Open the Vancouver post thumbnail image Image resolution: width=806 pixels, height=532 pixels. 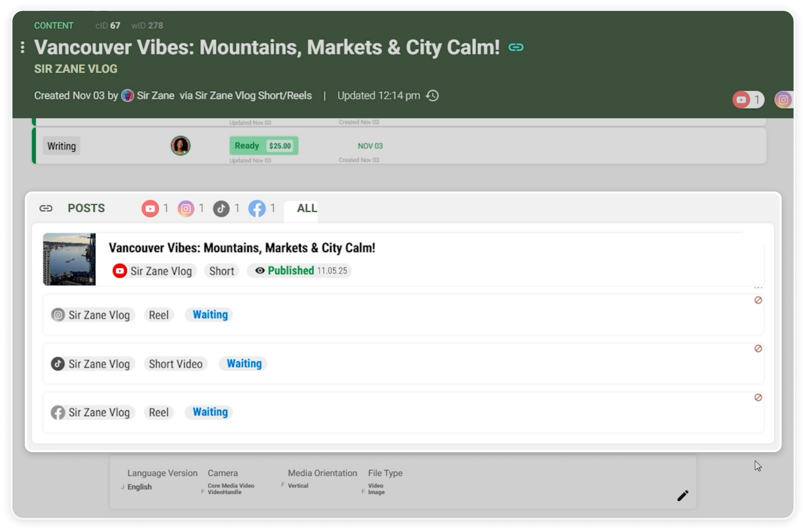coord(69,259)
